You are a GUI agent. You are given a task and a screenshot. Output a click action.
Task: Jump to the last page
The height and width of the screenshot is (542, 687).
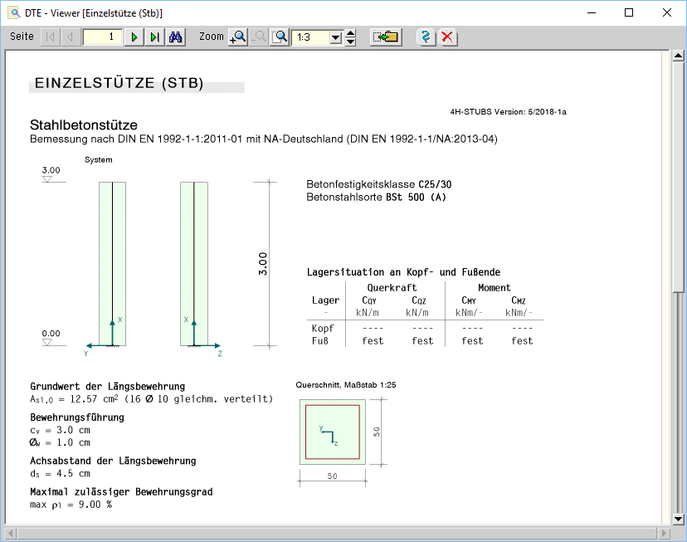pyautogui.click(x=154, y=37)
